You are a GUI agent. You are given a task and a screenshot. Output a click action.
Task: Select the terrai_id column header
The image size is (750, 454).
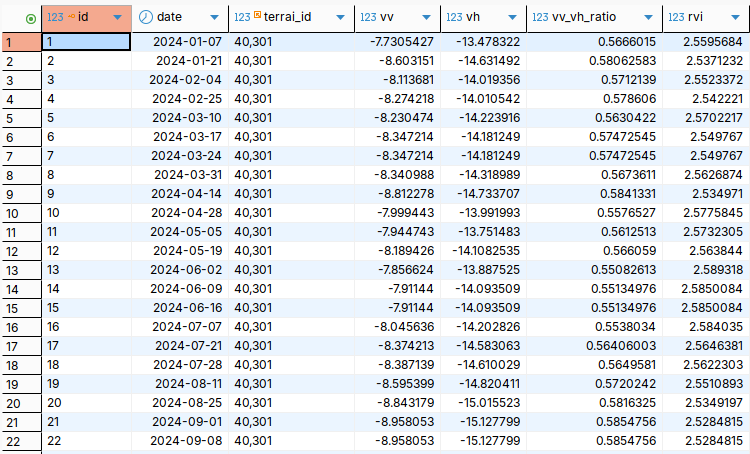click(291, 19)
